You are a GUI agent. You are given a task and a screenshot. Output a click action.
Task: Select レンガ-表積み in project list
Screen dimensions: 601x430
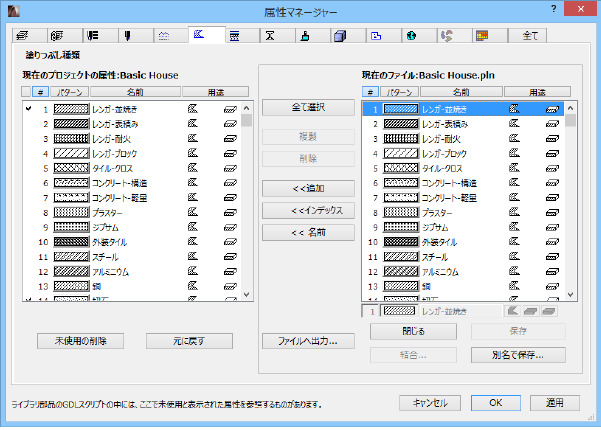[132, 124]
